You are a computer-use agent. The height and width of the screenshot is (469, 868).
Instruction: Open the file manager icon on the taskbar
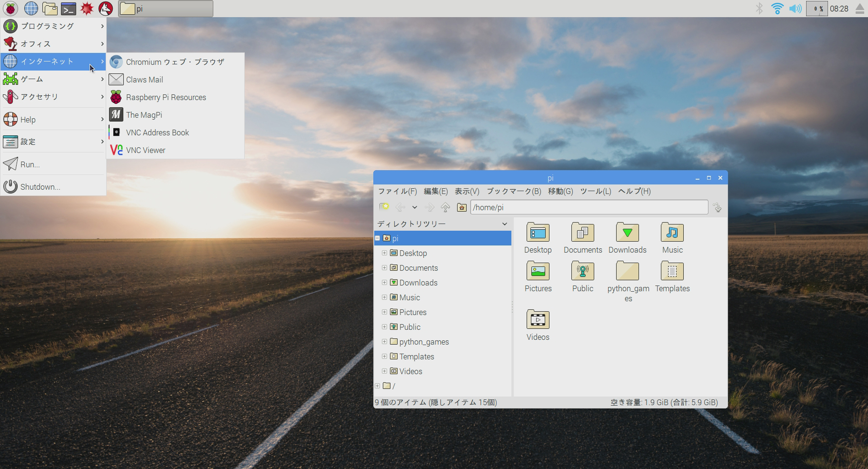click(50, 8)
